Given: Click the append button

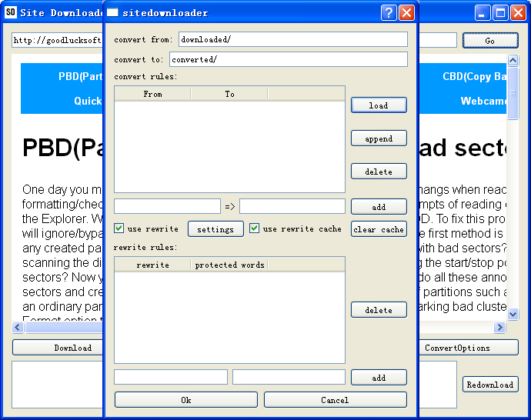Looking at the screenshot, I should coord(379,138).
